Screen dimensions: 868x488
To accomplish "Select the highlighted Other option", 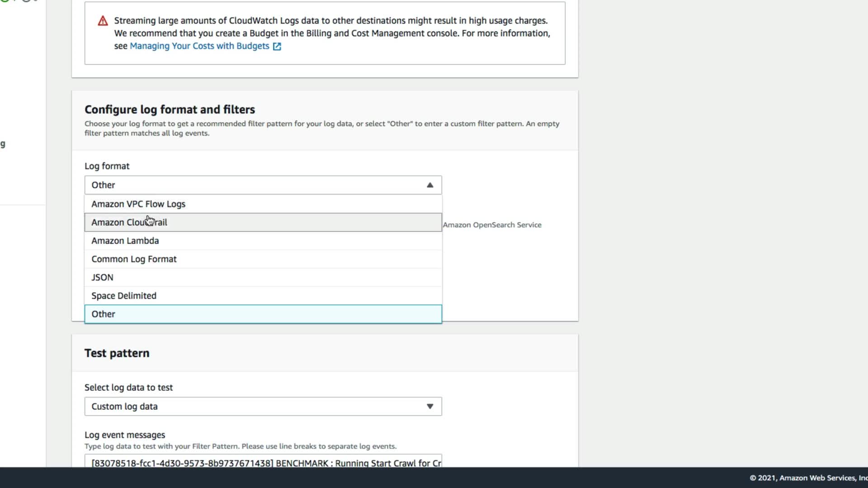I will (104, 314).
